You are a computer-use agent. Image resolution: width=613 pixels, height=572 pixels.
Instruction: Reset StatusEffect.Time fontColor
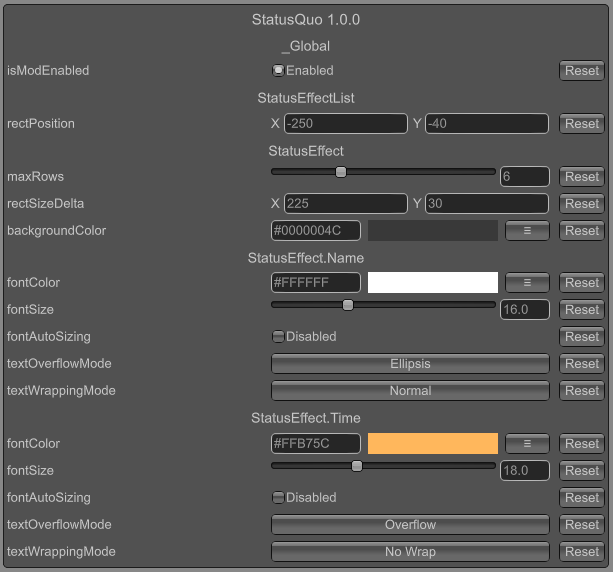(x=582, y=444)
